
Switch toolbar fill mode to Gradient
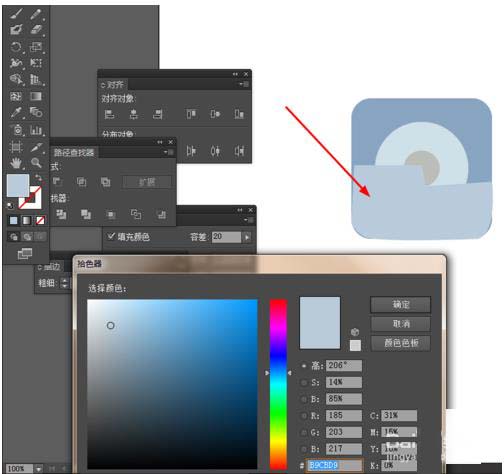pyautogui.click(x=27, y=220)
